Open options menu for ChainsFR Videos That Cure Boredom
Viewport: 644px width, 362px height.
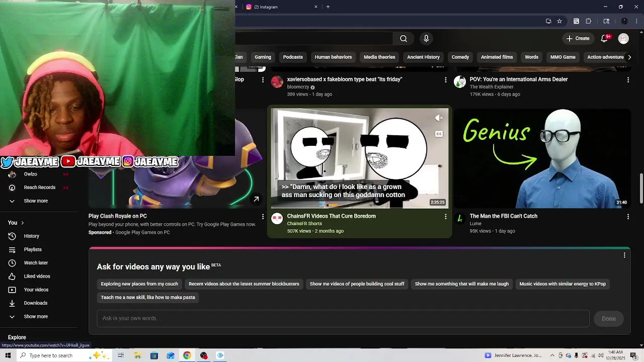pos(445,217)
